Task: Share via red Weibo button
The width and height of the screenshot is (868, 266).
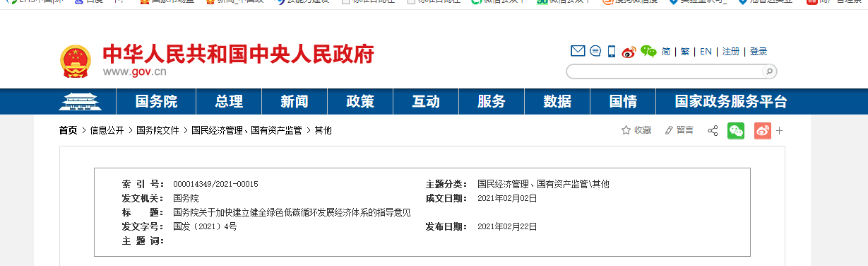Action: coord(763,131)
